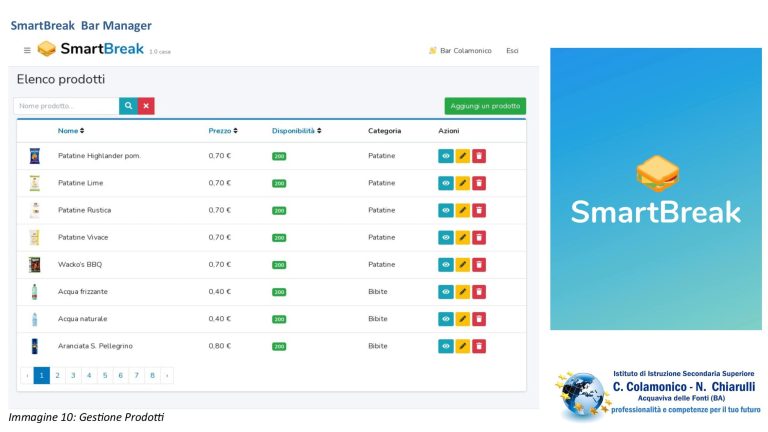View details of Patatine Rustica
The width and height of the screenshot is (768, 432).
coord(446,211)
